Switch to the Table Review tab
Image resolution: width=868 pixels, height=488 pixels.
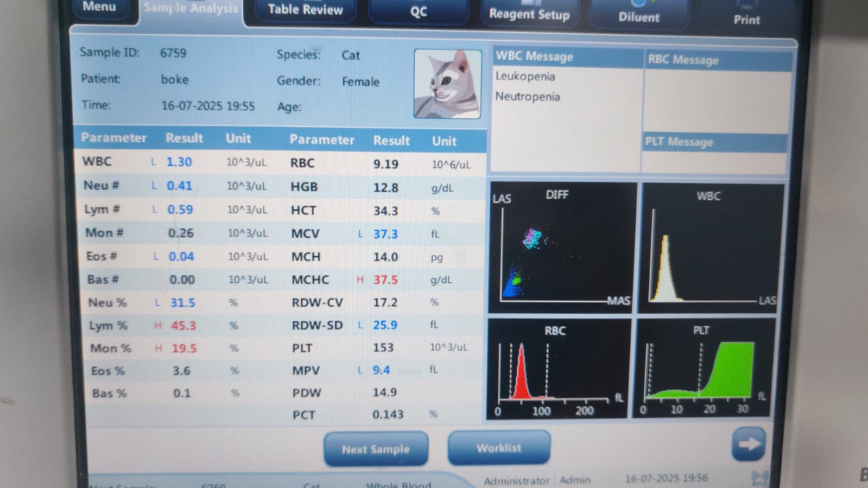pos(305,10)
